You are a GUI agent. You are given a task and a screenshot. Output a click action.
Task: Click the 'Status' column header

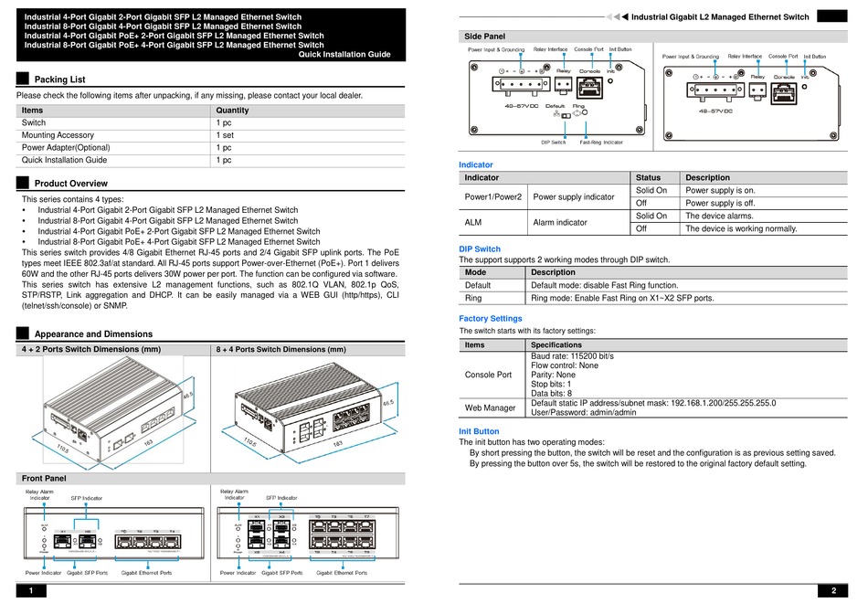click(x=648, y=178)
